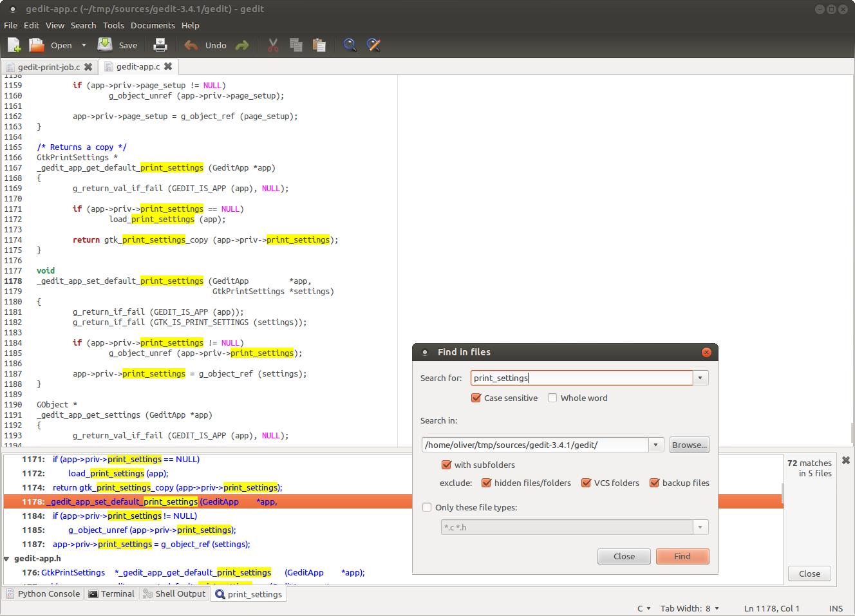
Task: Open the Documents menu
Action: (153, 25)
